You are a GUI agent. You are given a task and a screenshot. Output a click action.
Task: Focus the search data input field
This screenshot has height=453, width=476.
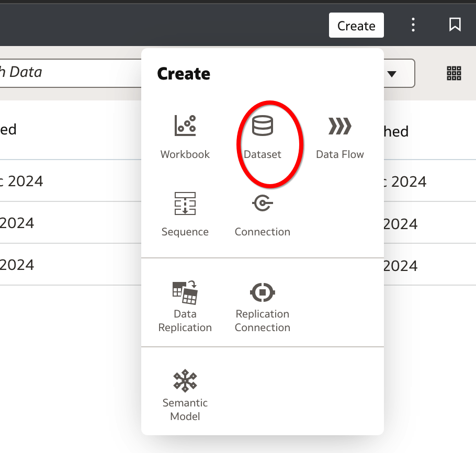pyautogui.click(x=68, y=72)
